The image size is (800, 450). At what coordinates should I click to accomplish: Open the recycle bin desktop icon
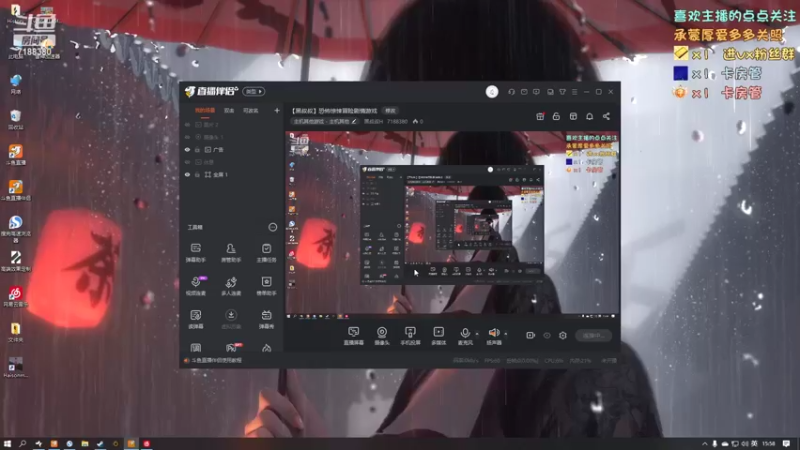[15, 119]
